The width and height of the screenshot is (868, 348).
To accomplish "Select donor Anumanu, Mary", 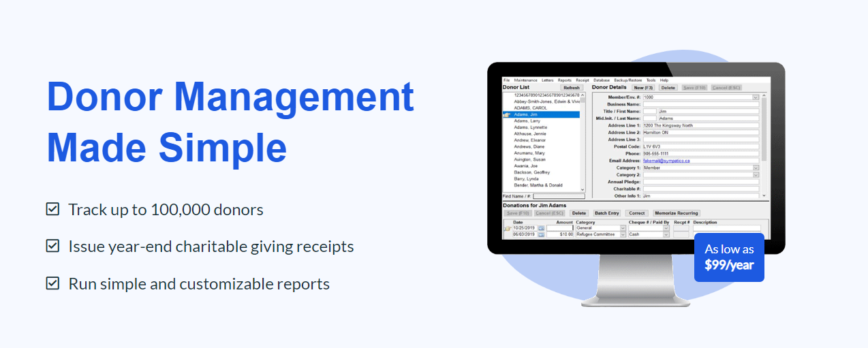I will [529, 153].
